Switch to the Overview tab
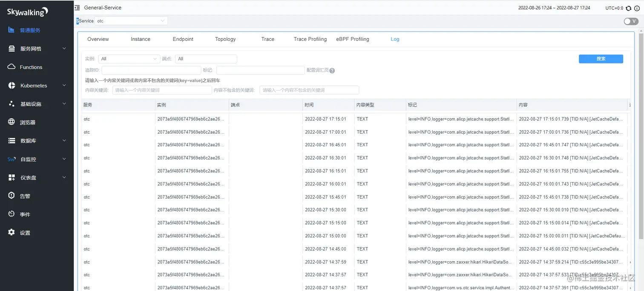Screen dimensions: 644x291 click(98, 39)
